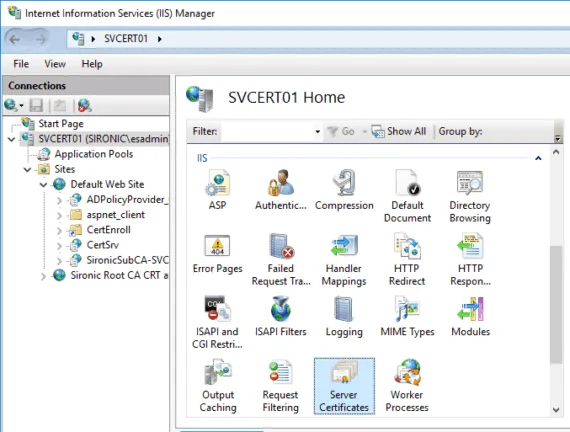Click SVCERT01 in the address breadcrumb
This screenshot has width=570, height=432.
click(x=126, y=39)
